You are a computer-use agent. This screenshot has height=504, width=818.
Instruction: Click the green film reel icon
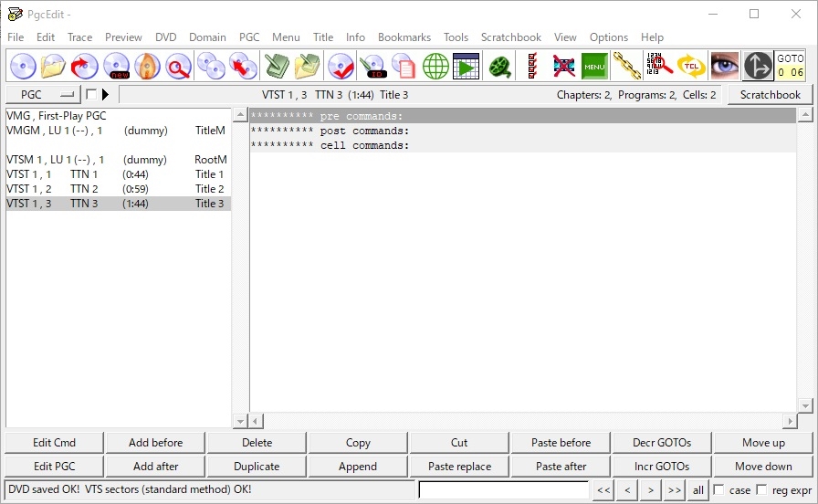point(499,67)
